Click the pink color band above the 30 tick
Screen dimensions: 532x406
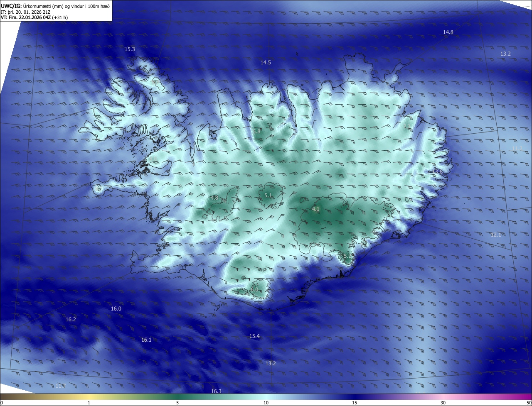pos(443,396)
